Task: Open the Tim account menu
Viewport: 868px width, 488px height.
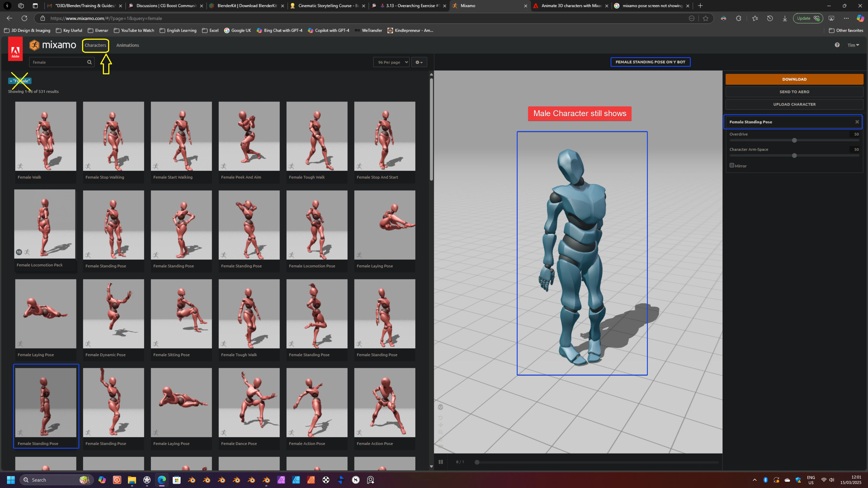Action: [853, 45]
